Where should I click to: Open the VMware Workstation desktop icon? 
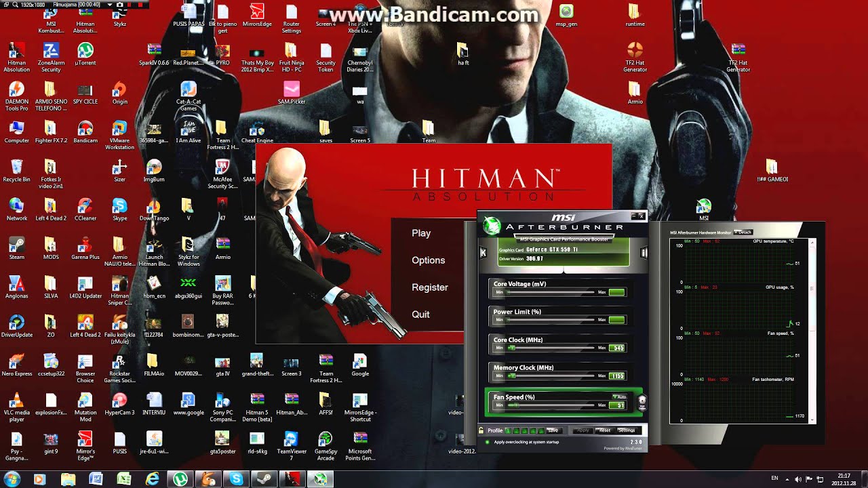click(119, 134)
